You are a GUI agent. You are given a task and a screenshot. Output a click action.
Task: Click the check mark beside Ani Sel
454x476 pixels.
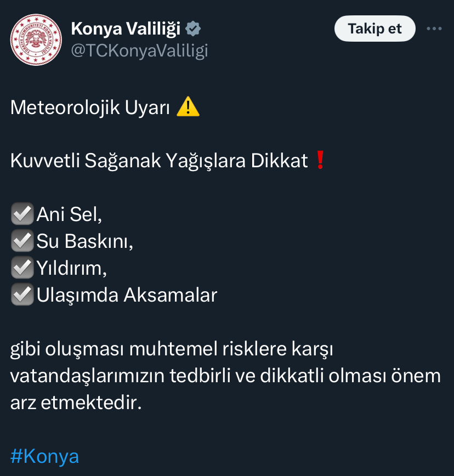pos(22,214)
